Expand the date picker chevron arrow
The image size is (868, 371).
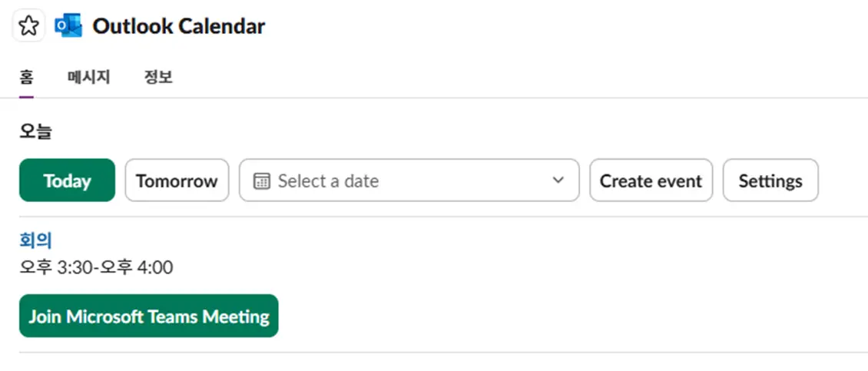(558, 181)
